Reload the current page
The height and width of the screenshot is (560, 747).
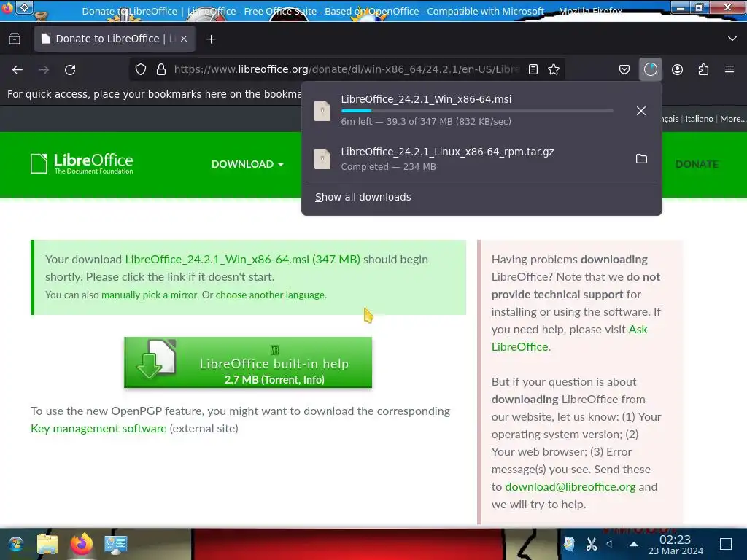[x=70, y=69]
